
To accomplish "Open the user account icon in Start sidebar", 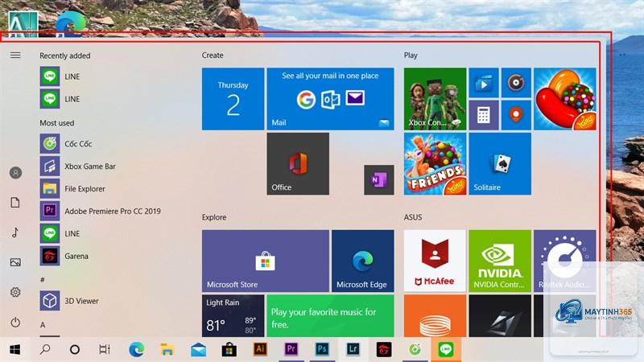I will coord(15,173).
